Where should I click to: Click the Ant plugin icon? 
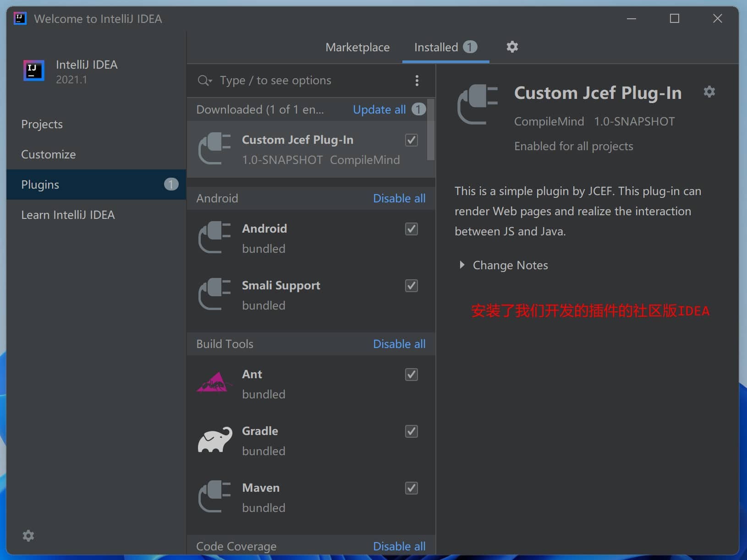[214, 382]
